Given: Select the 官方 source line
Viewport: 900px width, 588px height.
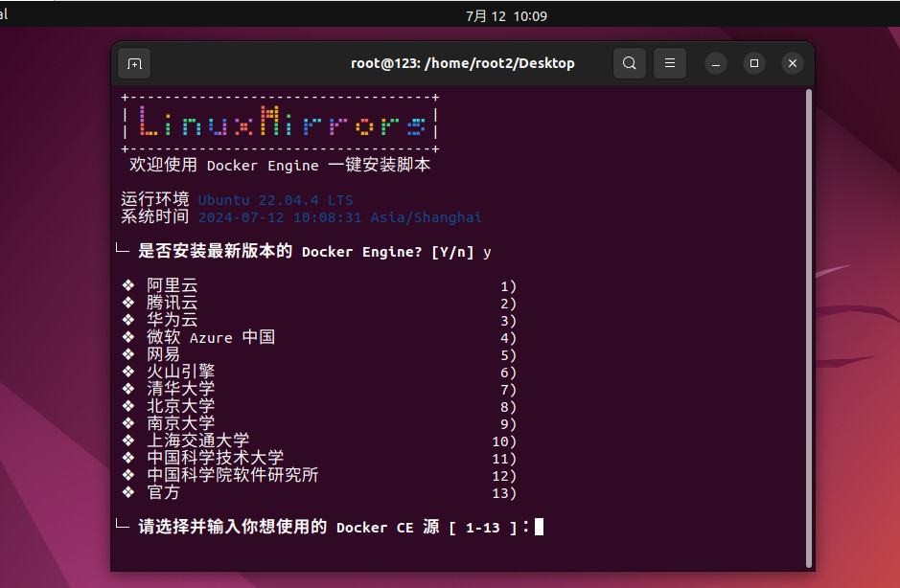Looking at the screenshot, I should point(319,492).
